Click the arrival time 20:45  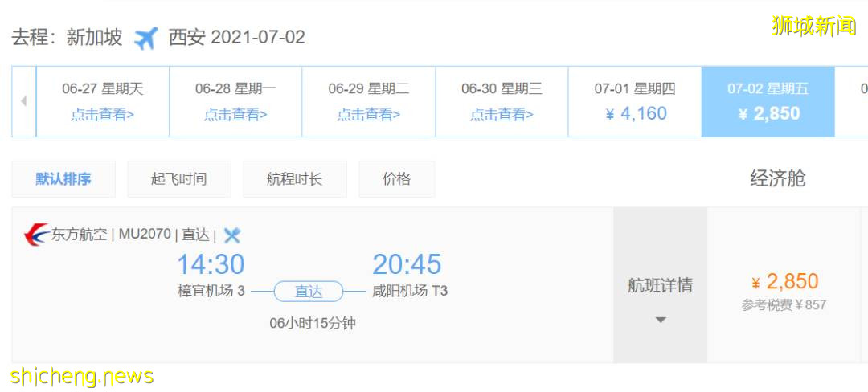click(407, 264)
